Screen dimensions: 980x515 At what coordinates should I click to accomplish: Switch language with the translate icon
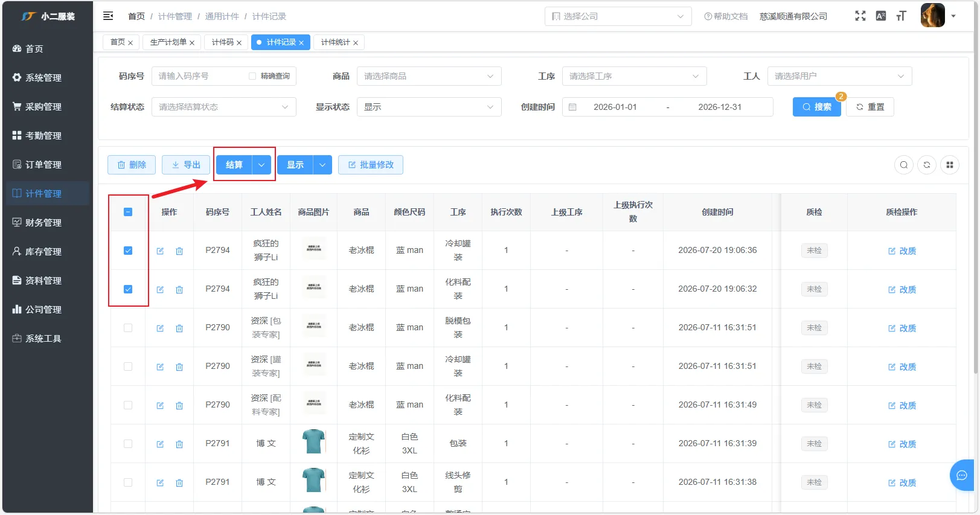coord(881,16)
